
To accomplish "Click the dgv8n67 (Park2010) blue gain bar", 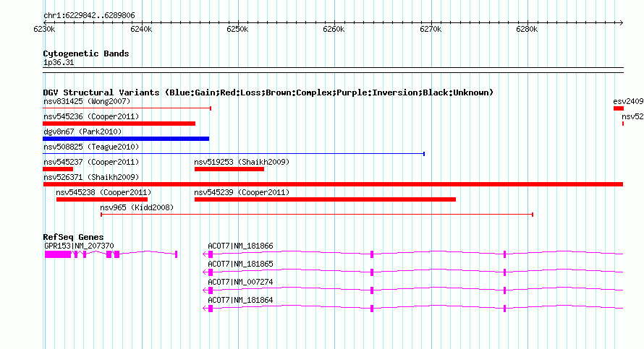I will 126,139.
